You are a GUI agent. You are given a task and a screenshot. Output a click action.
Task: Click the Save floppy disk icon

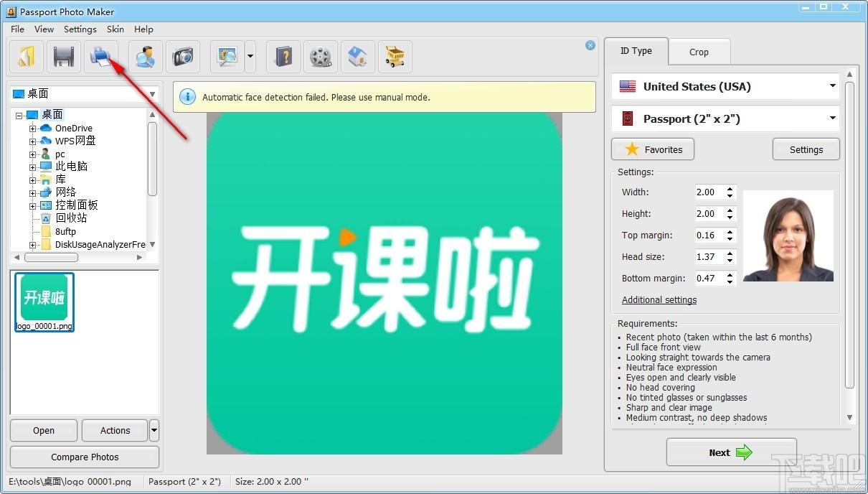point(64,57)
